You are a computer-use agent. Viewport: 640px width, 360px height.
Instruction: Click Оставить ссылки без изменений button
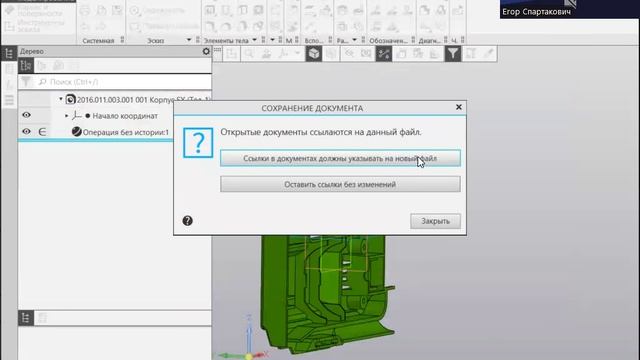point(340,184)
